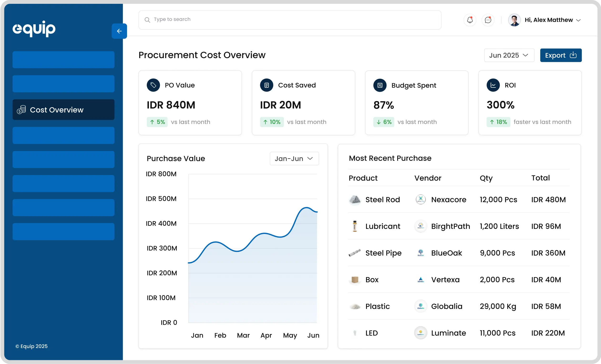Click the Budget Spent percent icon
This screenshot has width=601, height=364.
point(380,85)
